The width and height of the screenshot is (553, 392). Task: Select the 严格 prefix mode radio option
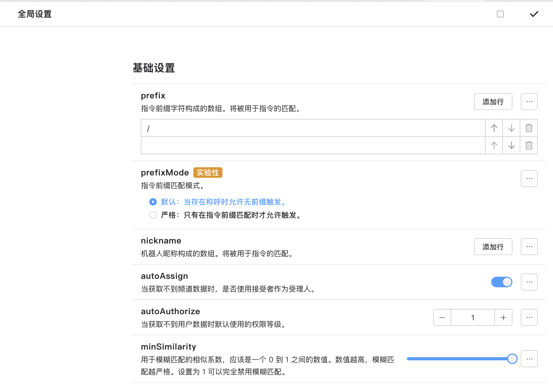[x=153, y=215]
